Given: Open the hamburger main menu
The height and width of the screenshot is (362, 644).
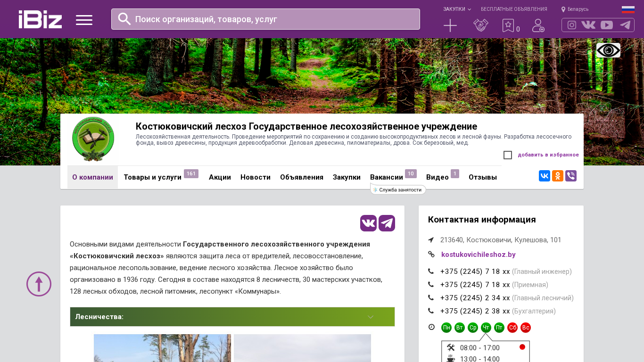Looking at the screenshot, I should pos(84,20).
